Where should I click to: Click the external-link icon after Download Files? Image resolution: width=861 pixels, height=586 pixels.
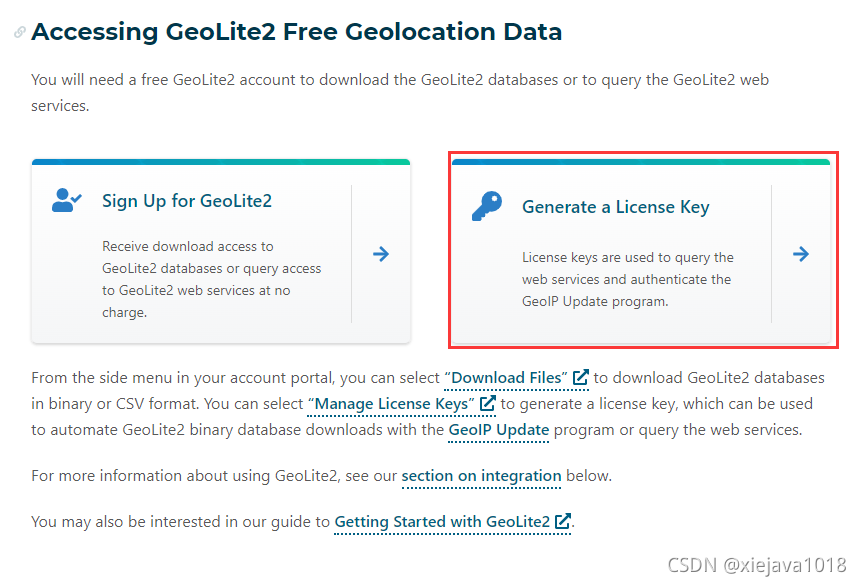click(x=581, y=378)
